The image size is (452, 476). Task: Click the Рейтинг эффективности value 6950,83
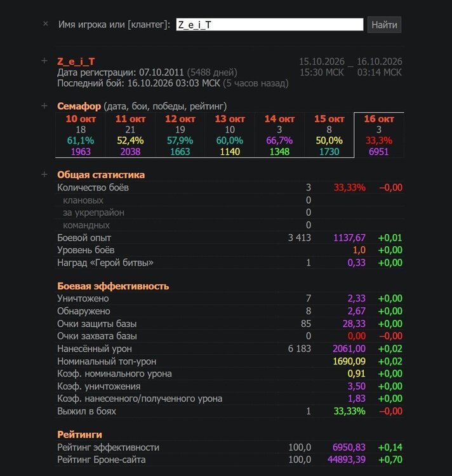349,447
